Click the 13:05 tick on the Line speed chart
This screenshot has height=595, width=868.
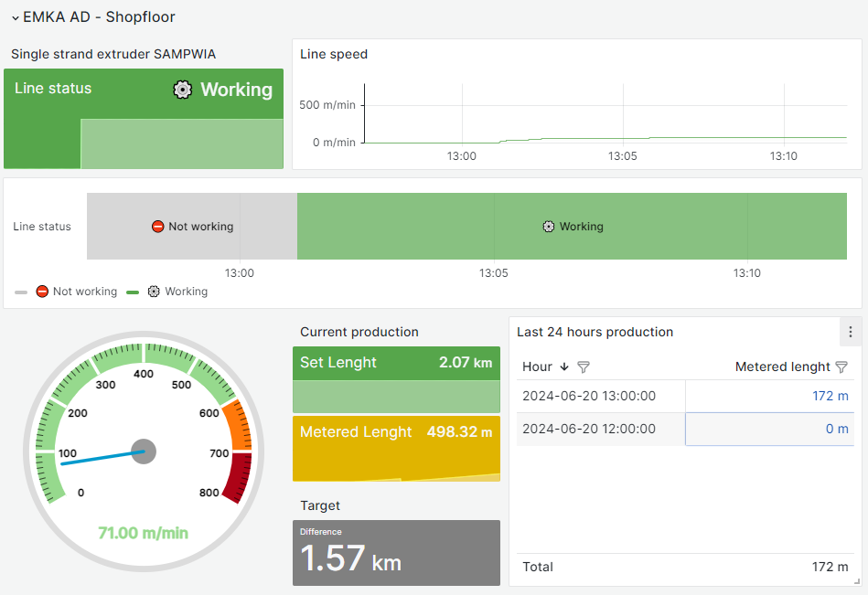pyautogui.click(x=623, y=156)
